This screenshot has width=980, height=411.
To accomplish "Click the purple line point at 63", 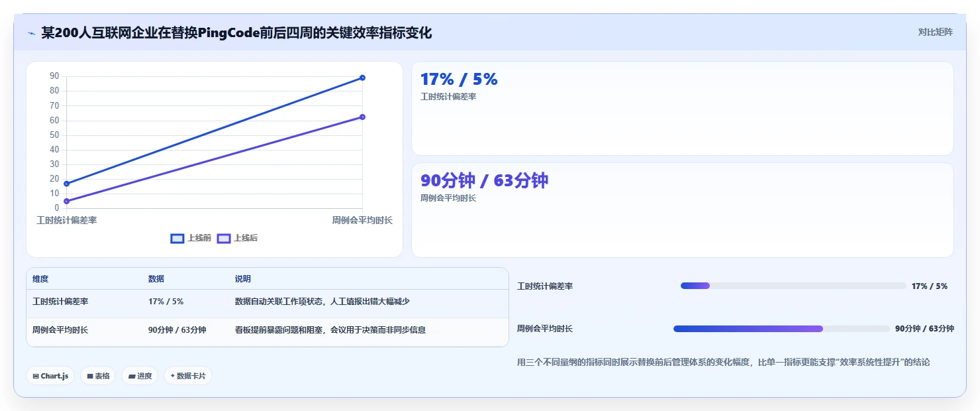I will click(x=362, y=117).
